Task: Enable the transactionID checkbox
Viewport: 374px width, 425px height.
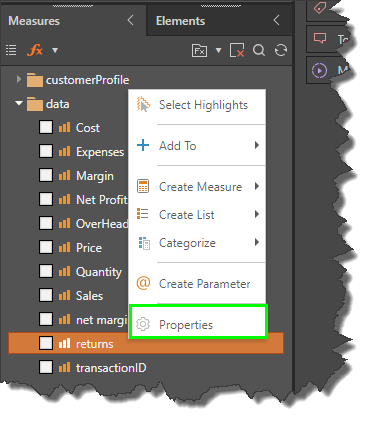Action: (x=46, y=367)
